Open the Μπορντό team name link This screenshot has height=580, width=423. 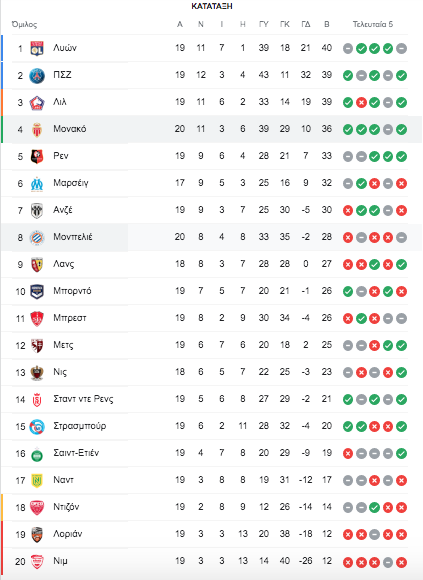click(x=72, y=291)
